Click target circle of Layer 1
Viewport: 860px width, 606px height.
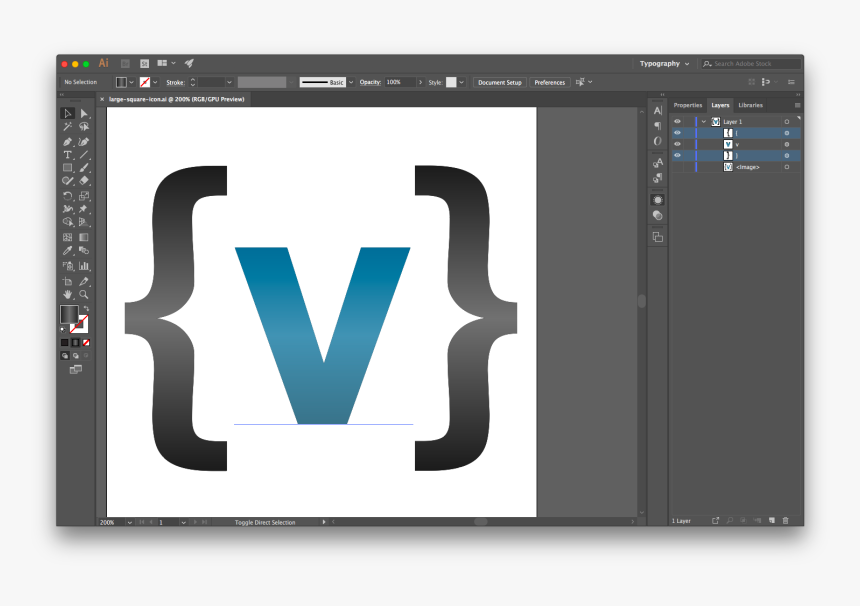tap(787, 122)
